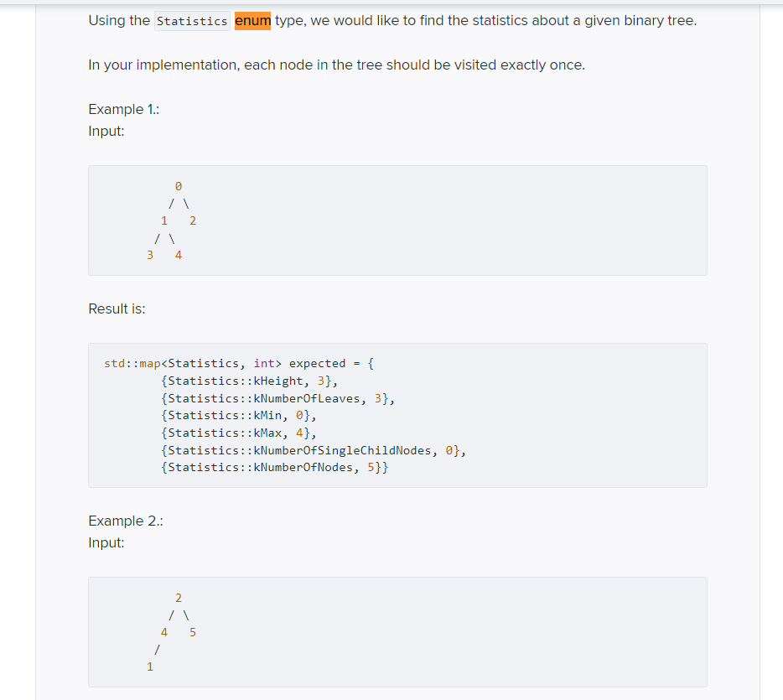Image resolution: width=783 pixels, height=700 pixels.
Task: Select the second tree diagram code block
Action: coord(397,631)
